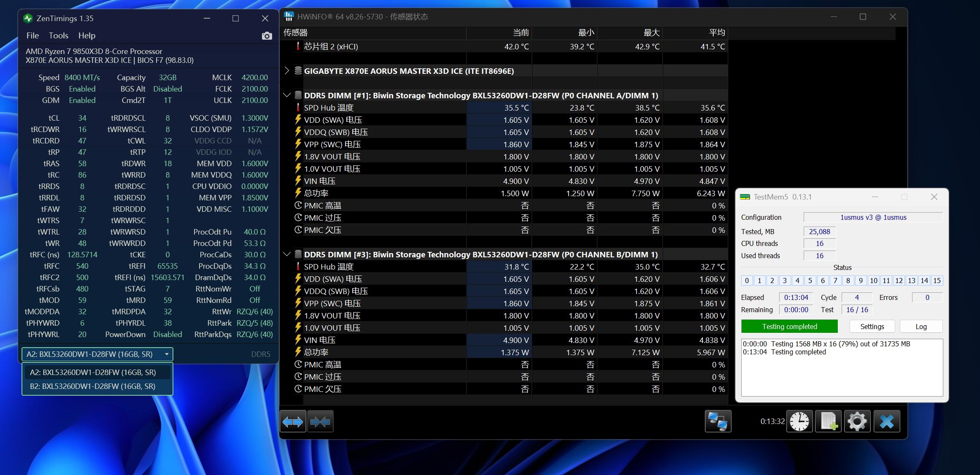Image resolution: width=980 pixels, height=475 pixels.
Task: Click HWiNFO shrink columns arrows icon
Action: tap(320, 421)
